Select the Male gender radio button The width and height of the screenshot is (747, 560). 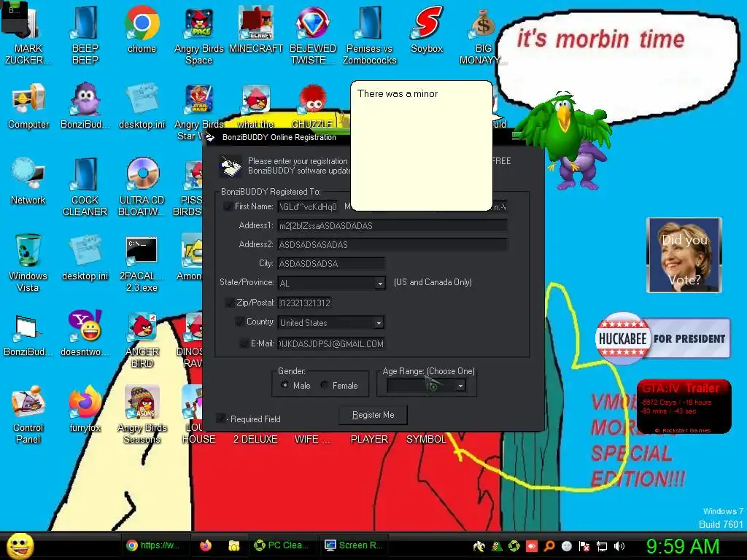(285, 385)
